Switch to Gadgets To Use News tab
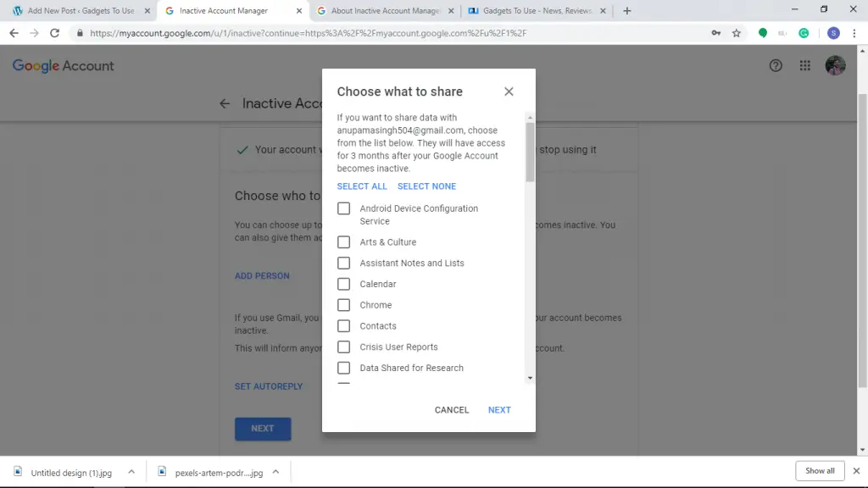 537,10
